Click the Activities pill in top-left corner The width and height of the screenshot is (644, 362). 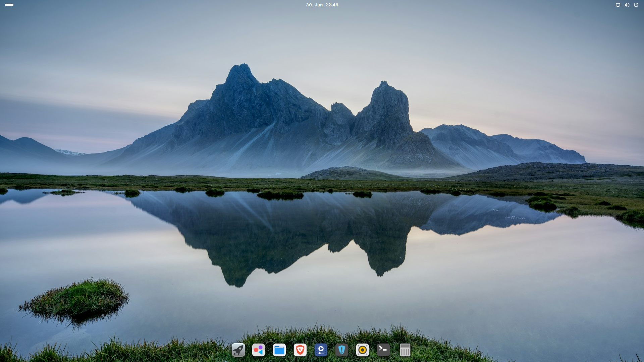9,5
